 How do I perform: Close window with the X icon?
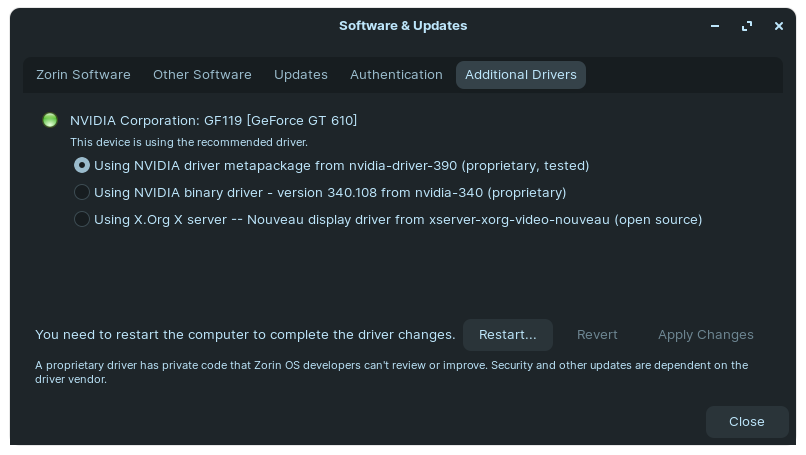click(779, 26)
